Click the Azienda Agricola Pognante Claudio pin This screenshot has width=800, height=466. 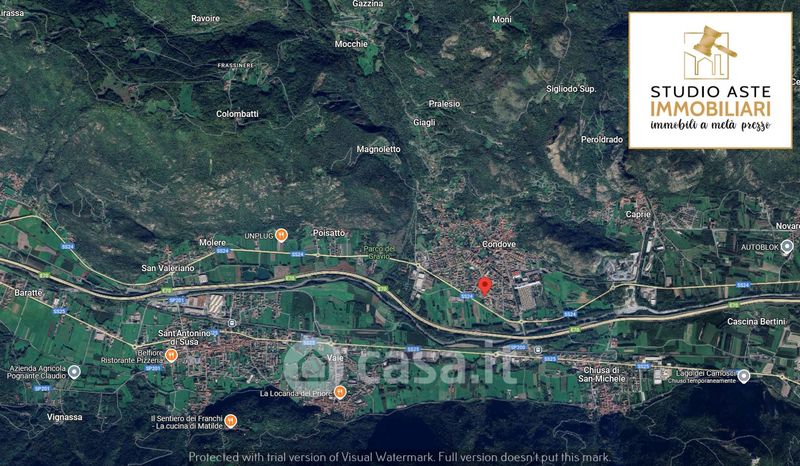pyautogui.click(x=74, y=372)
